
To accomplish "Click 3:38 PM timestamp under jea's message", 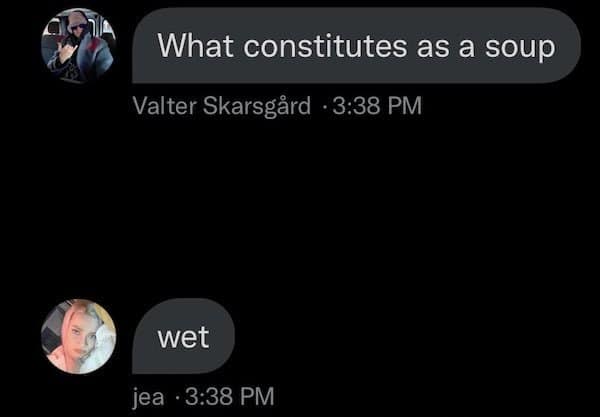I will [230, 396].
